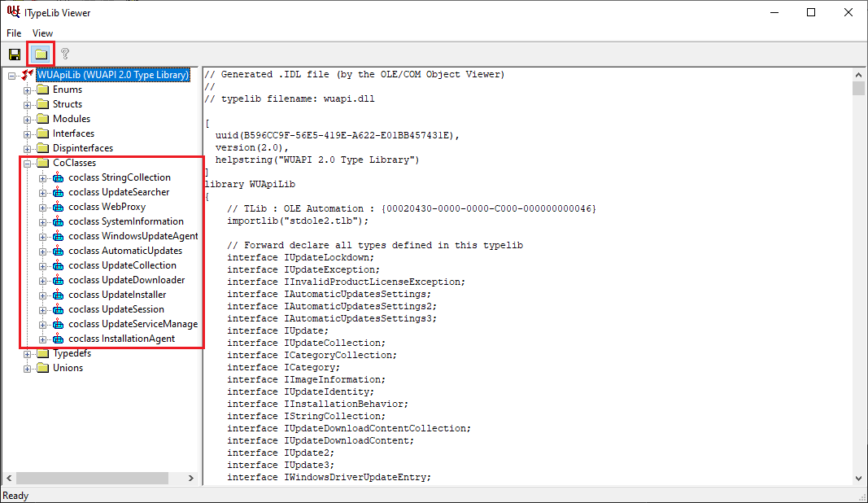
Task: Click the tree pane scroll right arrow
Action: coord(191,478)
